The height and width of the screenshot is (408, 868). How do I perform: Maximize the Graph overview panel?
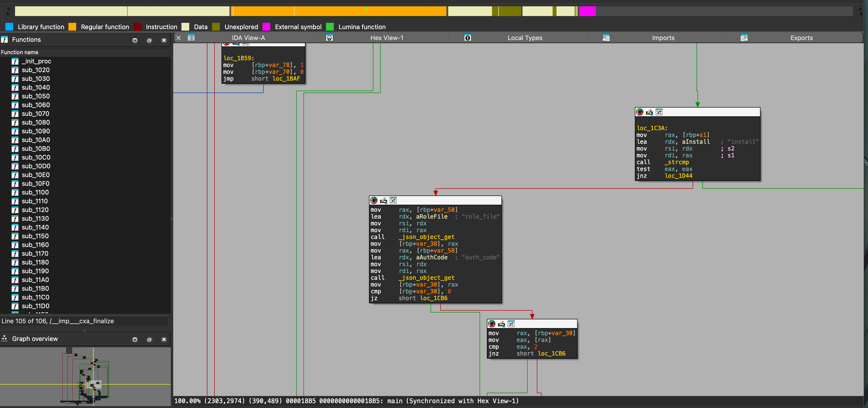[135, 340]
